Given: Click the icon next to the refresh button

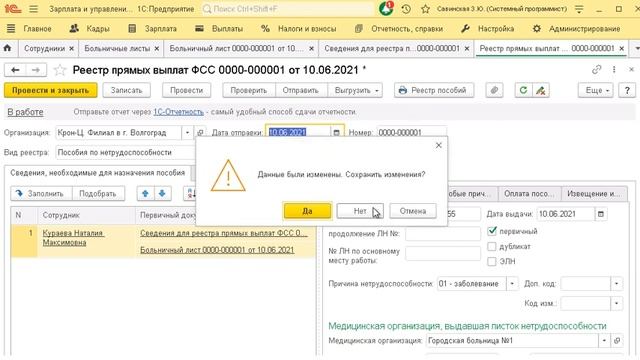Looking at the screenshot, I should tap(541, 90).
